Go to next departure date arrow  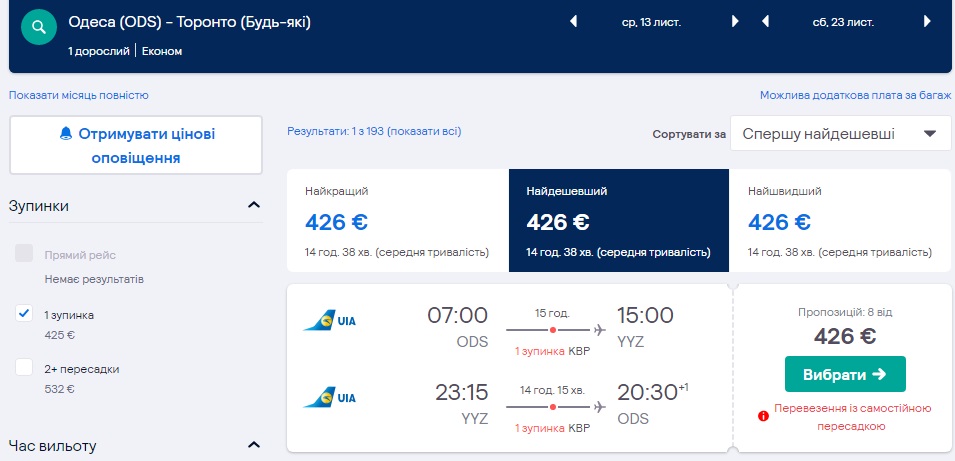tap(735, 21)
